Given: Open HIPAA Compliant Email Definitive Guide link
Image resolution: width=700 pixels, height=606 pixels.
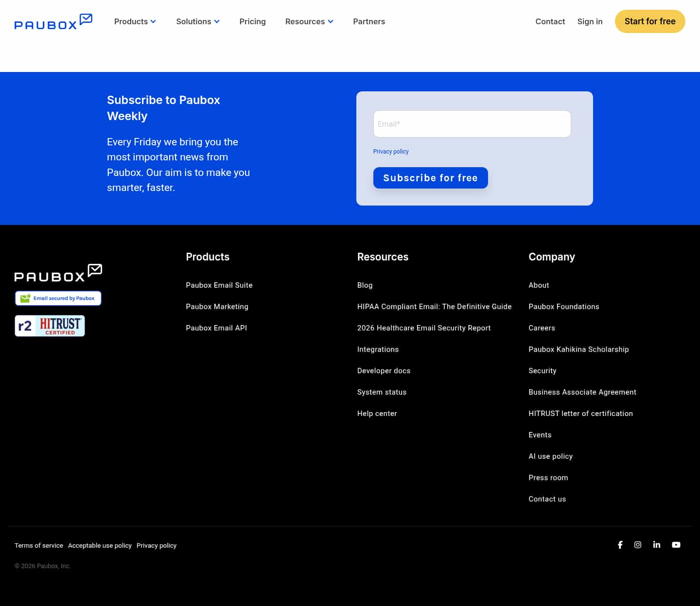Looking at the screenshot, I should point(435,307).
